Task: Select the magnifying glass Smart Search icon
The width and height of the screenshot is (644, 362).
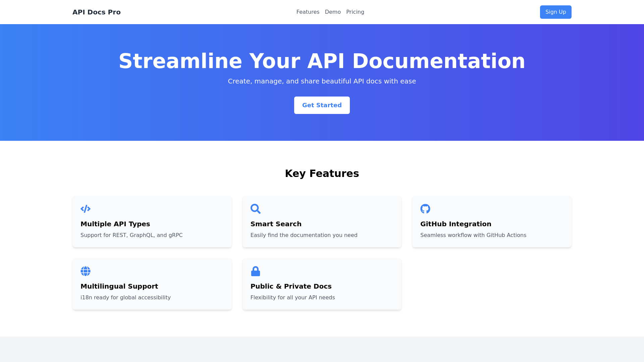Action: (x=256, y=209)
